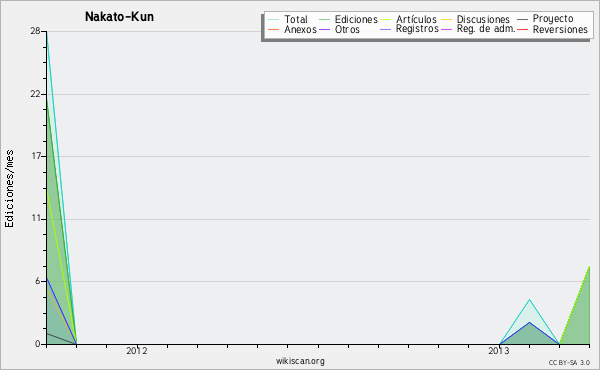
Task: Click the Artículos legend label
Action: pyautogui.click(x=416, y=19)
